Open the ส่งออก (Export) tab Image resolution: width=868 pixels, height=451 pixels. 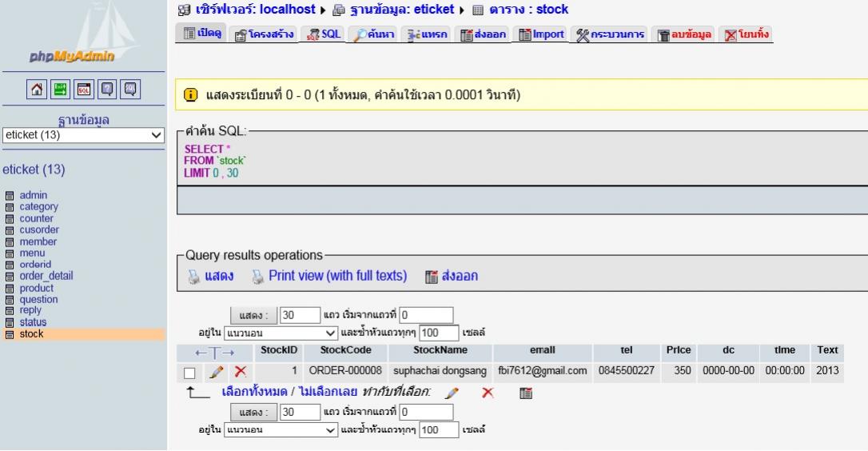[482, 34]
